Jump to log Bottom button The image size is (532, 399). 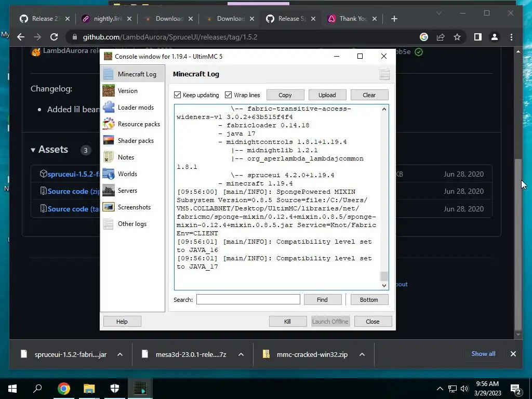click(x=369, y=300)
